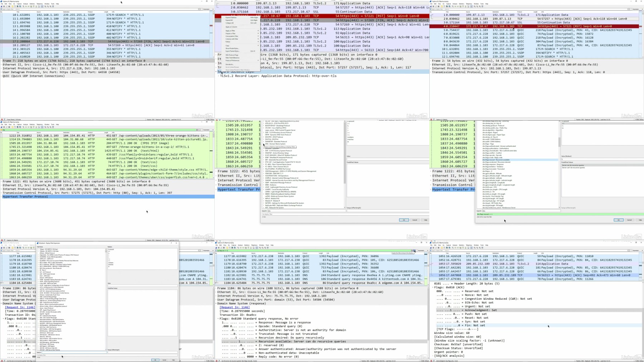Click Search field containing dns in protocol list dialog
Image resolution: width=644 pixels, height=362 pixels.
(x=306, y=211)
